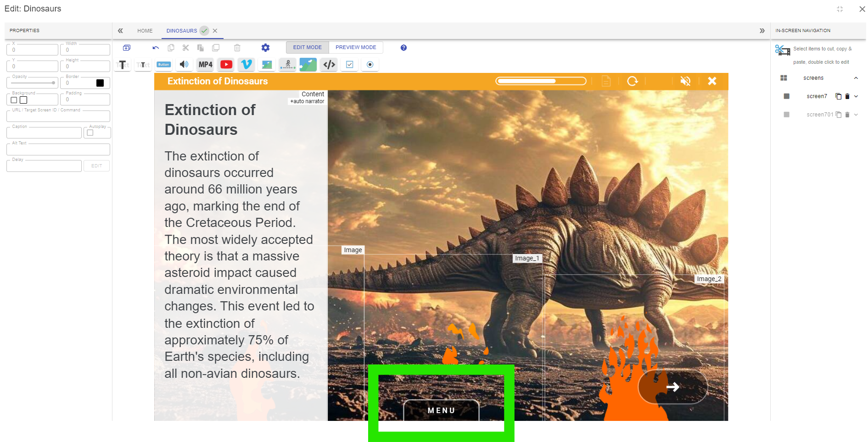Viewport: 868px width, 442px height.
Task: Toggle the Autoplay checkbox
Action: point(90,133)
